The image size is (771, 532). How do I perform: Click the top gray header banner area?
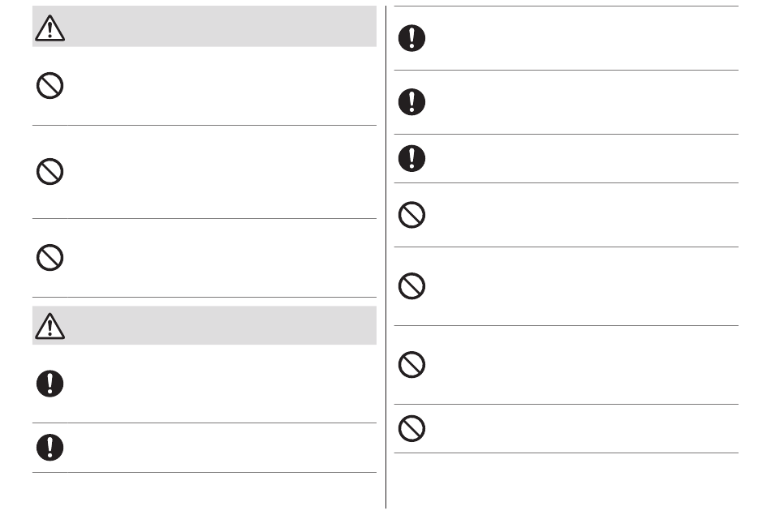[x=204, y=27]
